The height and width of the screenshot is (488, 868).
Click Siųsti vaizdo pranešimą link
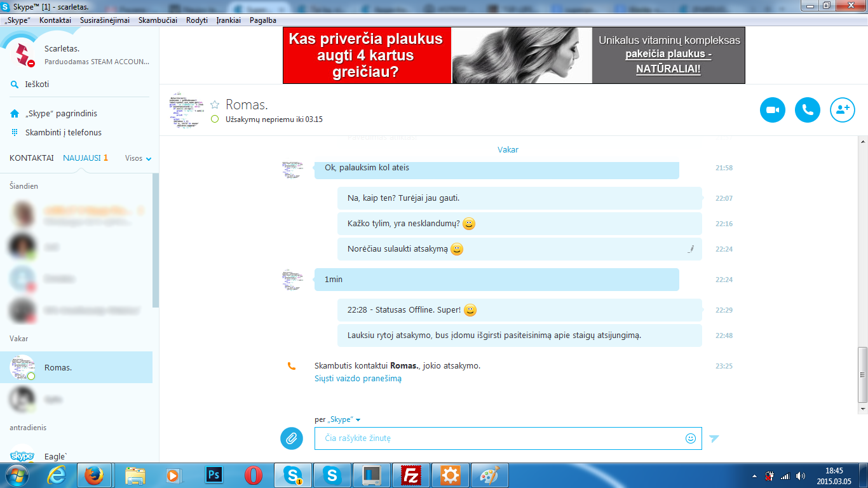tap(358, 378)
